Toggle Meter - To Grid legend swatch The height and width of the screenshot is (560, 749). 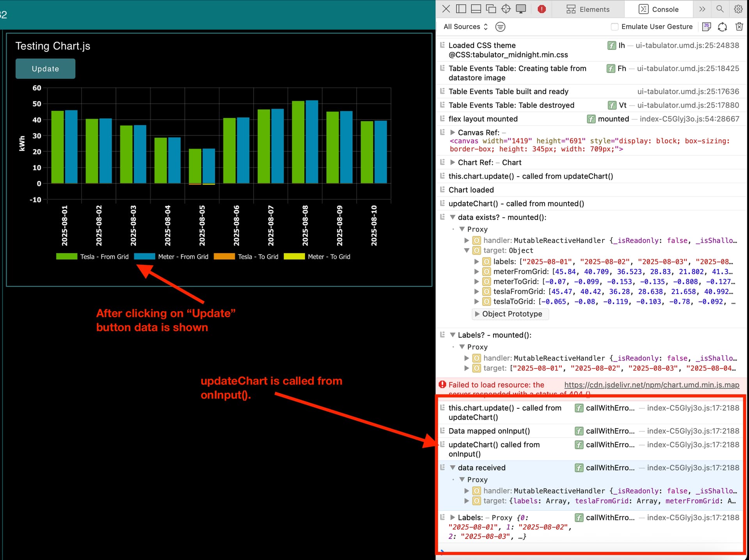(x=294, y=257)
